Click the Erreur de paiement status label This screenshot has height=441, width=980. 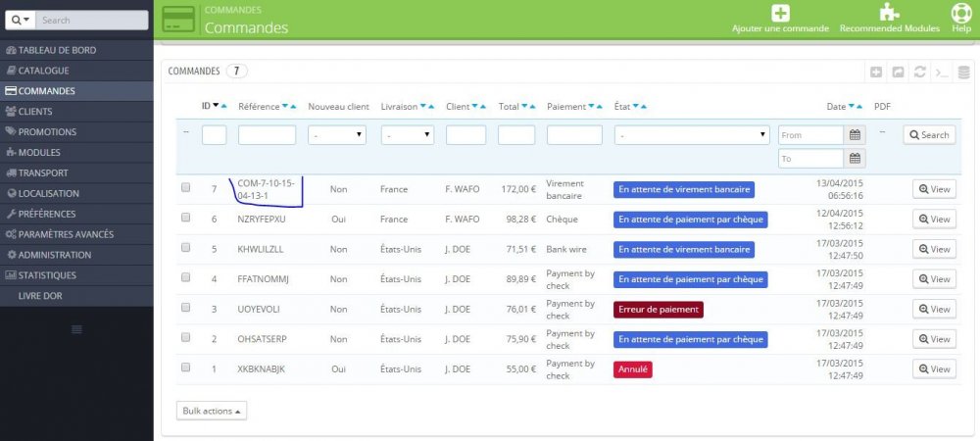[x=659, y=310]
